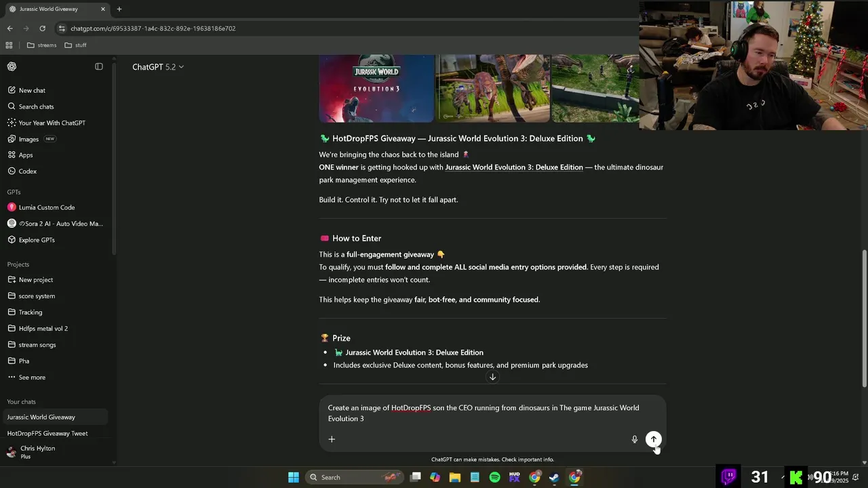Collapse the Projects section header
Image resolution: width=868 pixels, height=488 pixels.
(18, 264)
